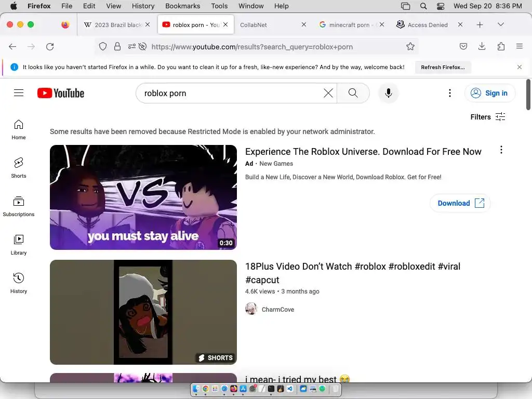Launch Google Chrome from the Dock
532x399 pixels.
tap(206, 389)
